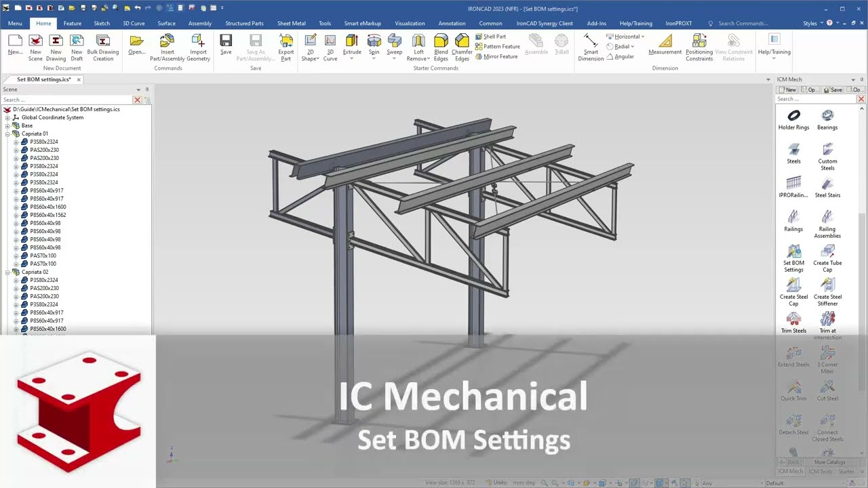868x488 pixels.
Task: Open Positioning Constraints tool
Action: tap(699, 47)
